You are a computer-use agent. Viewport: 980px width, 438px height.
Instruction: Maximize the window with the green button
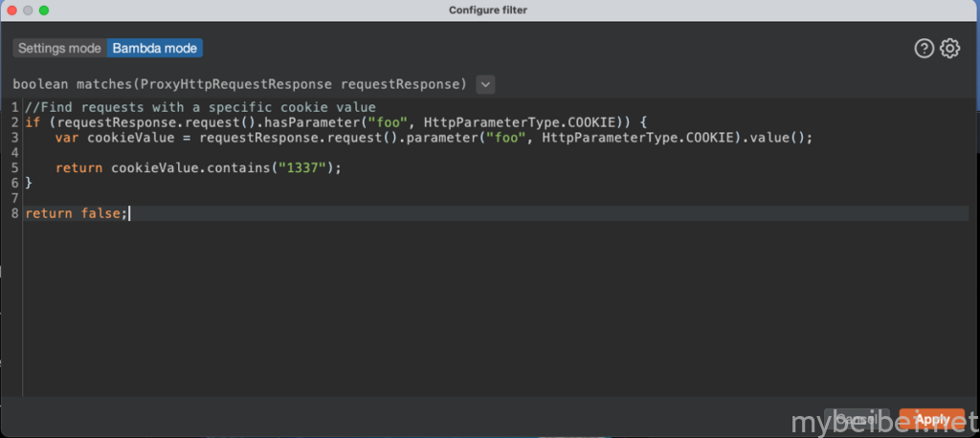coord(44,10)
